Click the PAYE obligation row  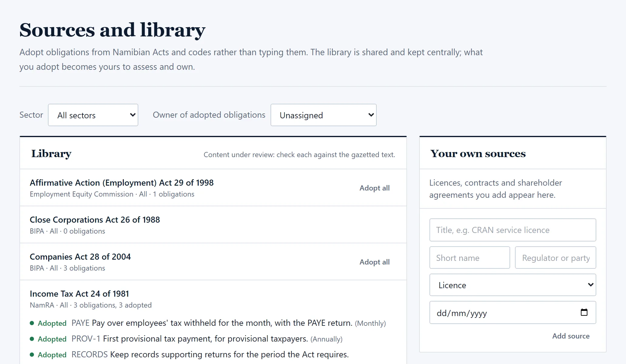tap(208, 323)
